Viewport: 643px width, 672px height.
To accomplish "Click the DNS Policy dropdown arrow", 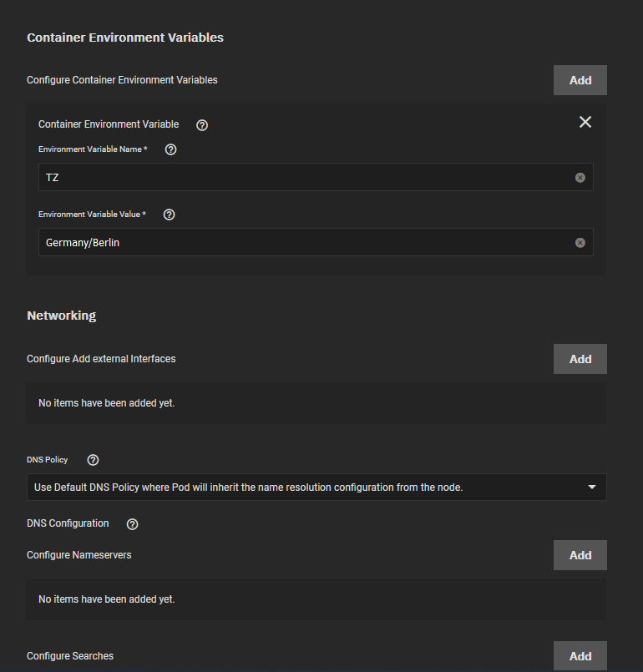I will [591, 487].
